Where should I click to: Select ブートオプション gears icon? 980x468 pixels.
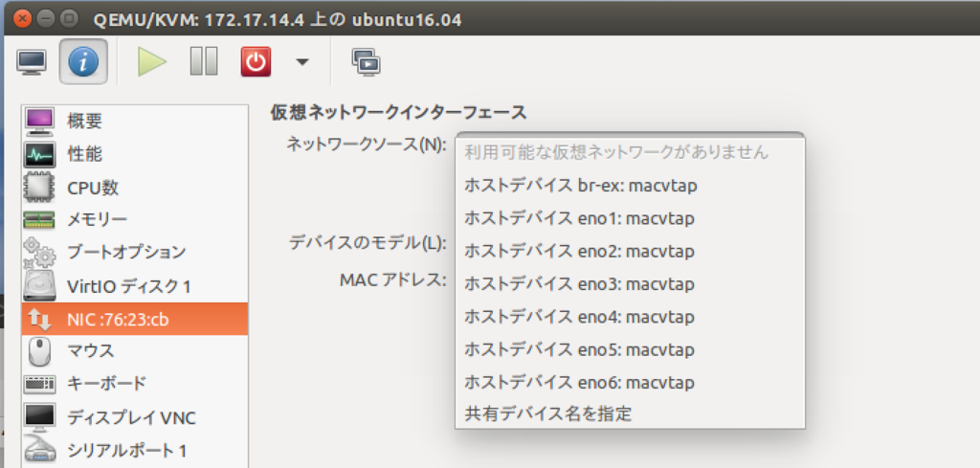coord(40,253)
